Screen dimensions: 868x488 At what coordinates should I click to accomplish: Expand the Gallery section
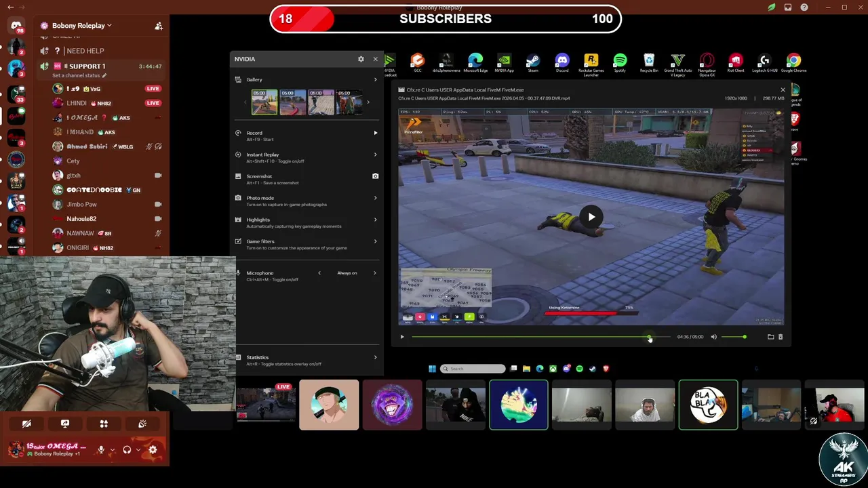tap(375, 80)
